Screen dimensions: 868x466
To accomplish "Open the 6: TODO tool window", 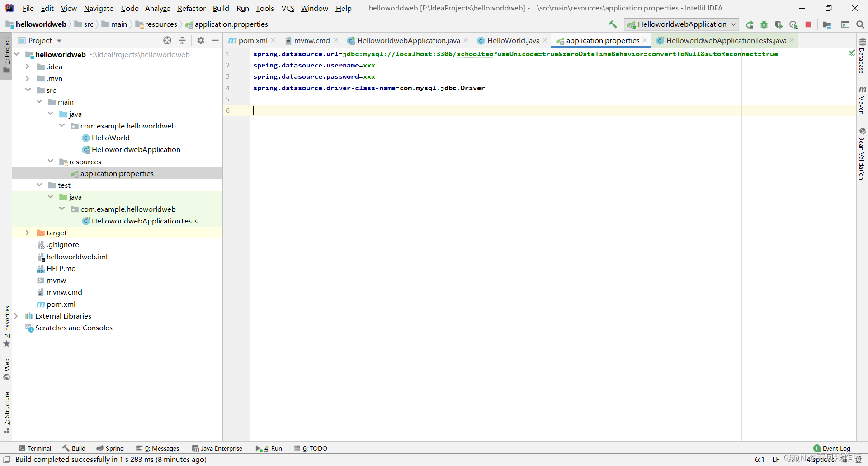I will coord(311,448).
